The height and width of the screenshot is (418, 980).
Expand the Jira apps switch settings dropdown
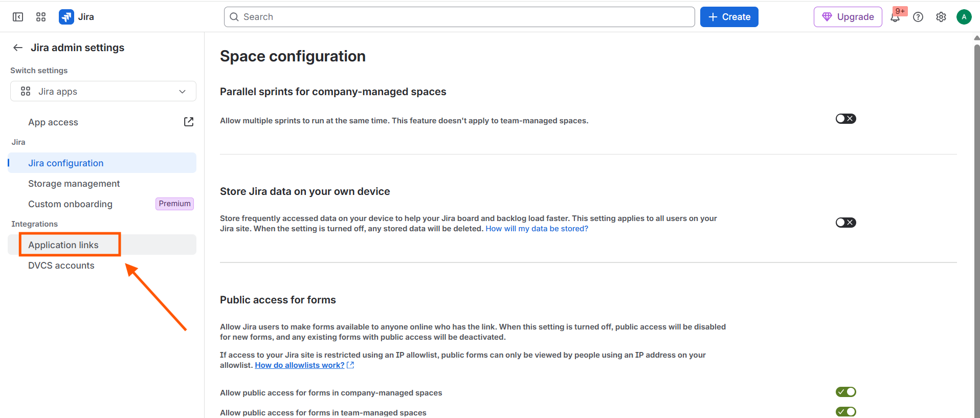[x=103, y=91]
